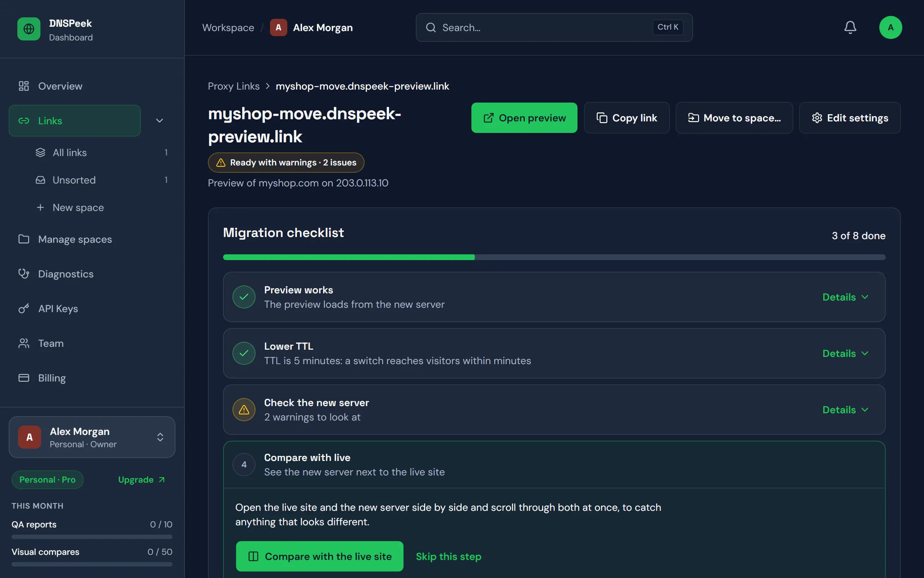Screen dimensions: 924x578
Task: Open the green user avatar menu
Action: [890, 27]
